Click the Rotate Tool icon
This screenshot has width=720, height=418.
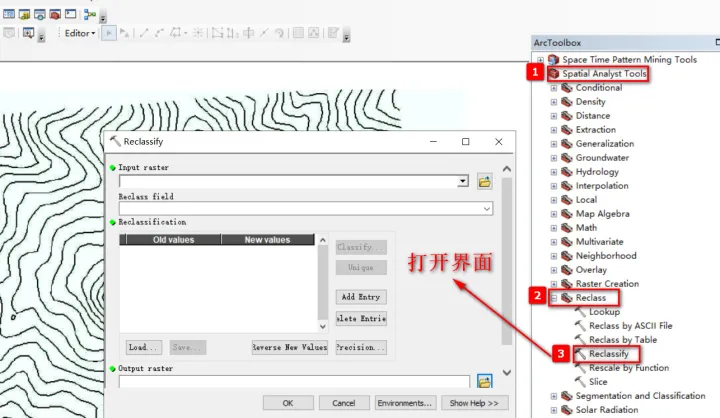(279, 33)
